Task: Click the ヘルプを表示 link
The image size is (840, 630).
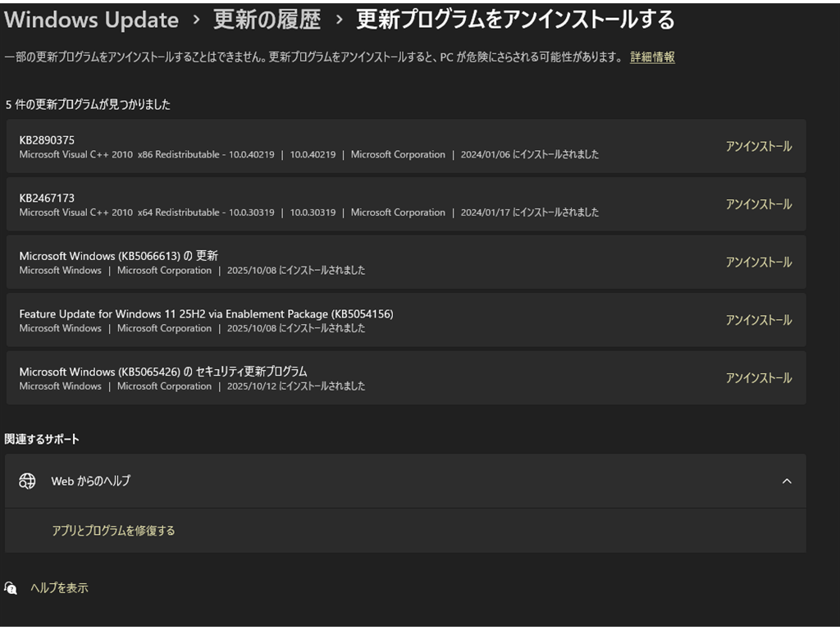Action: pyautogui.click(x=59, y=588)
